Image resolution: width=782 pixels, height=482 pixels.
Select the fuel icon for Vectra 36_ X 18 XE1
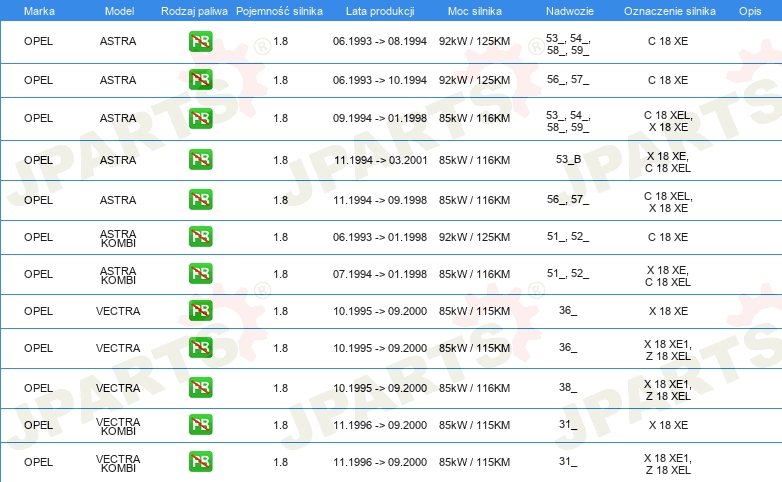pyautogui.click(x=200, y=347)
